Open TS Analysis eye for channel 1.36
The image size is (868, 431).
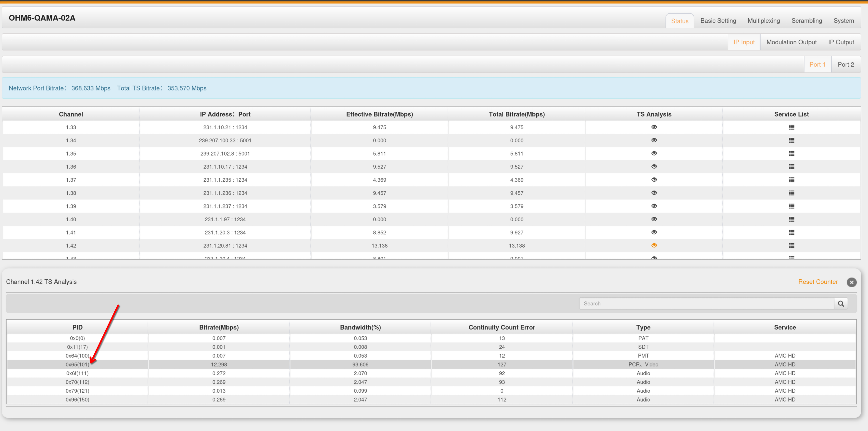(x=654, y=166)
